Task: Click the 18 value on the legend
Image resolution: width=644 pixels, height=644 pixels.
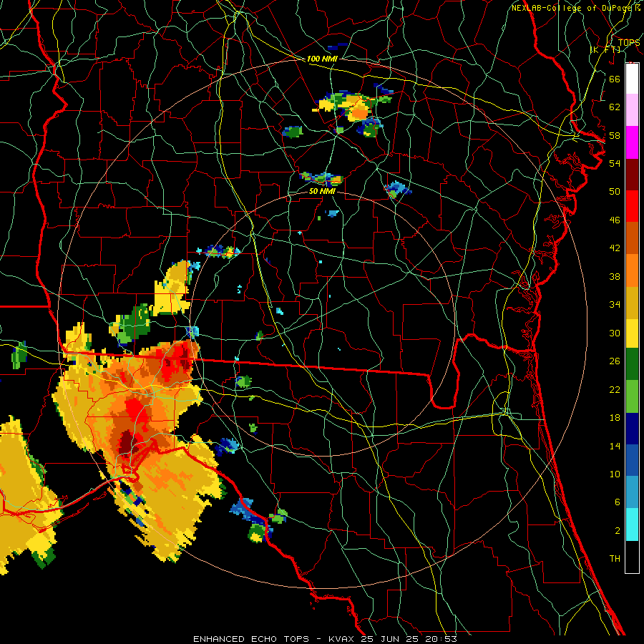Action: (x=615, y=418)
